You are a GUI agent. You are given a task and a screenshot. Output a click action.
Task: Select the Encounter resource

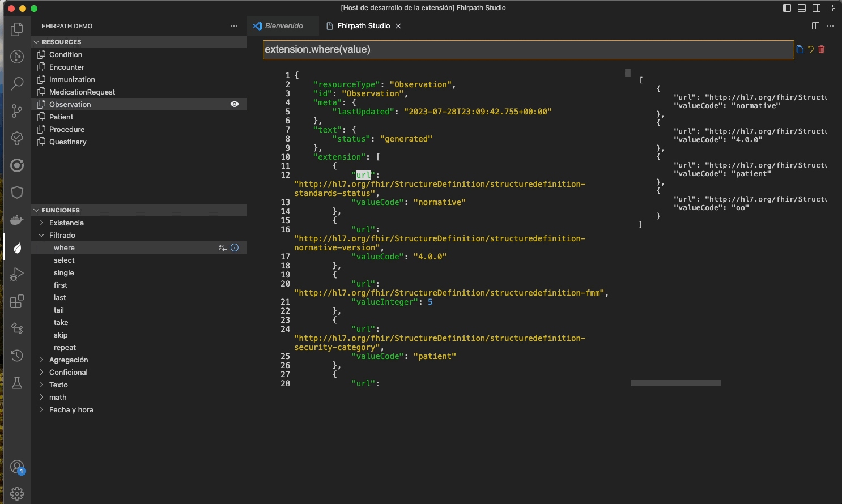(x=139, y=67)
